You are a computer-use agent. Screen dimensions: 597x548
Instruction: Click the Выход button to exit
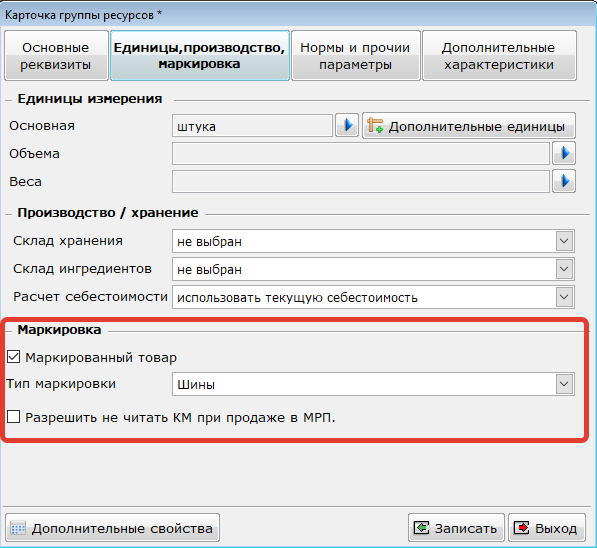pos(547,528)
